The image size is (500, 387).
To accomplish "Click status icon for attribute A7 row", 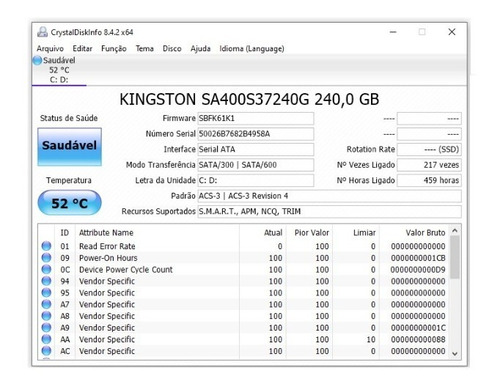I will coord(46,304).
